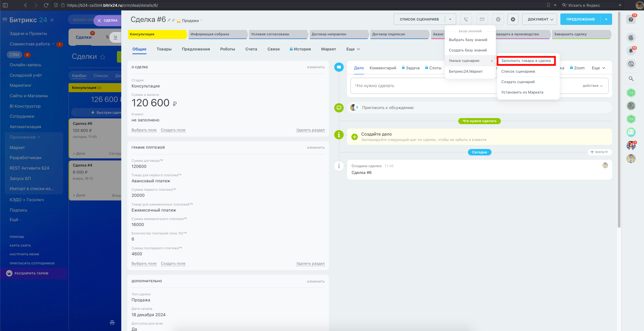This screenshot has width=644, height=331.
Task: Close the СДЕЛКА slider with the X
Action: pyautogui.click(x=99, y=21)
